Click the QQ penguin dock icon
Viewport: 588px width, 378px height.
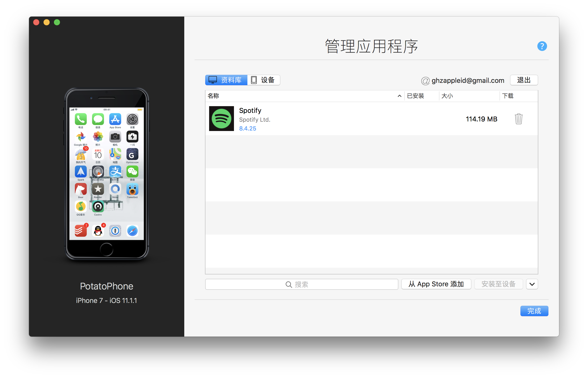(x=98, y=231)
